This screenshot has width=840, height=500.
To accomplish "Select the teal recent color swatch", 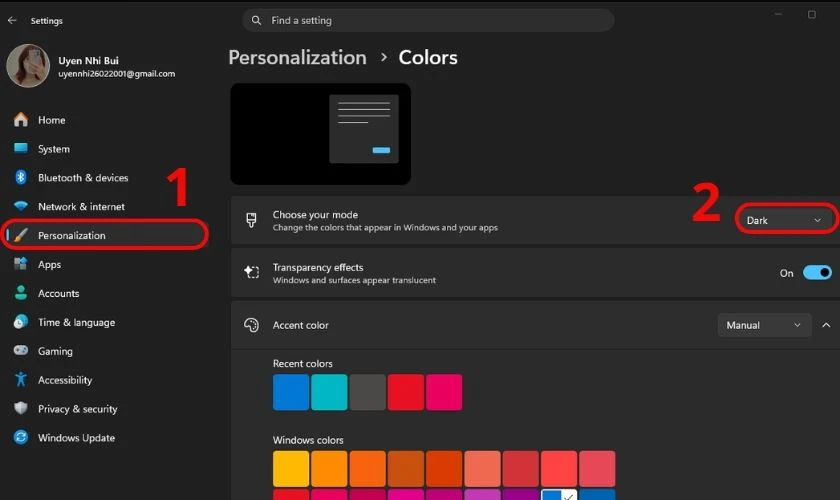I will pyautogui.click(x=329, y=392).
